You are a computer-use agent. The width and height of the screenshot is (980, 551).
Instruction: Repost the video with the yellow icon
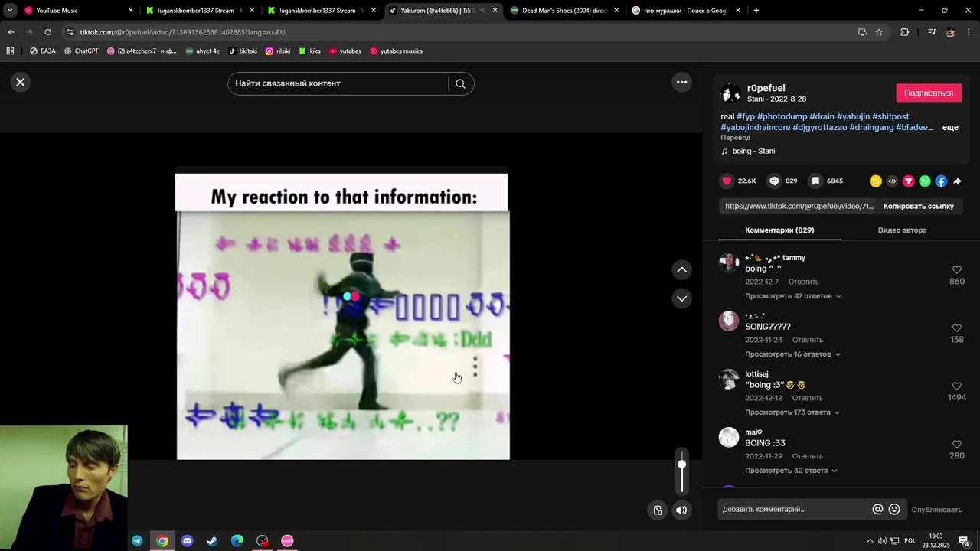coord(876,181)
